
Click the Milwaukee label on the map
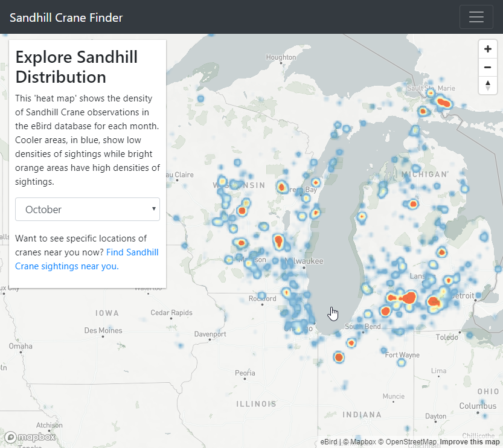point(305,261)
